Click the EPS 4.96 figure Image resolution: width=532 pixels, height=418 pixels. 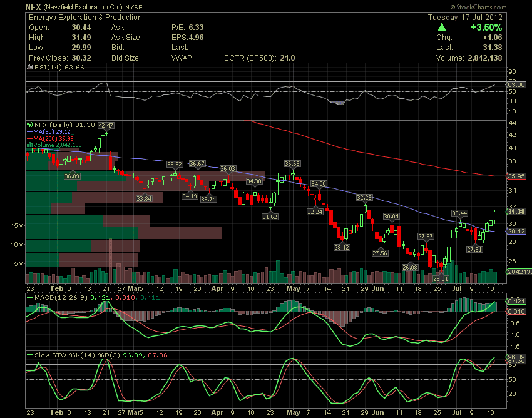(196, 38)
